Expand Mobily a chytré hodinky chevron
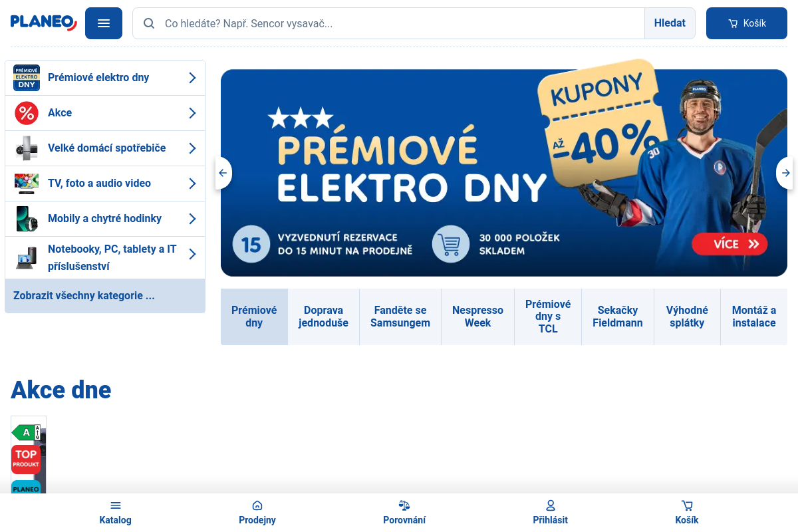This screenshot has width=798, height=532. pos(192,219)
